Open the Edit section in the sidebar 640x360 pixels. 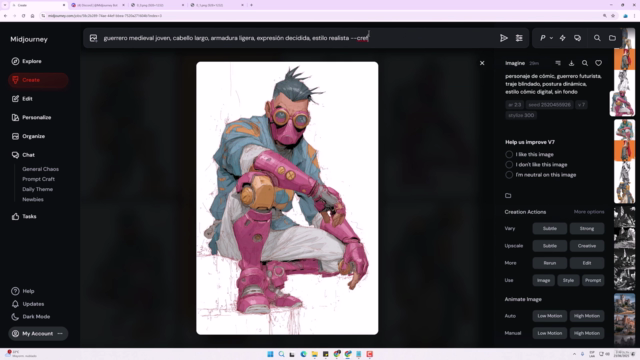click(22, 99)
